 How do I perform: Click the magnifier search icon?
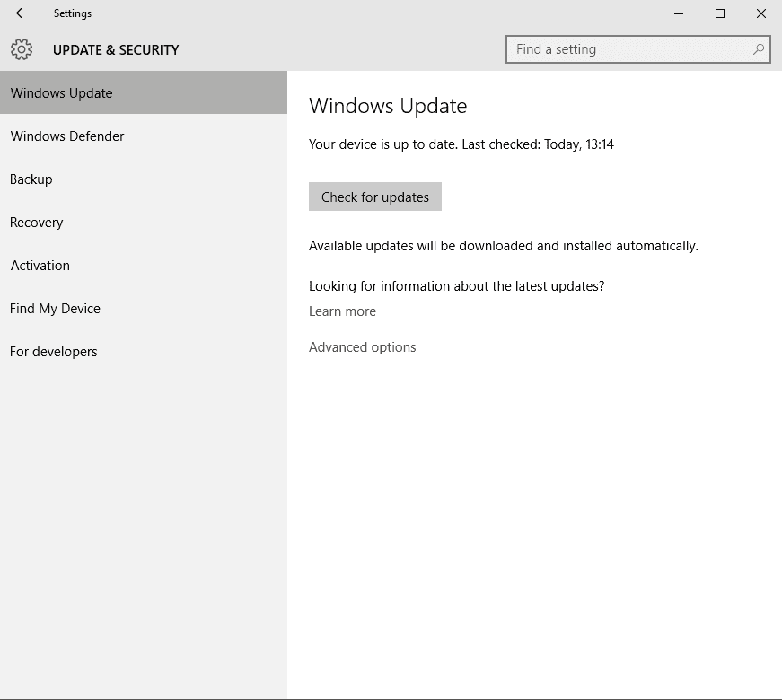tap(759, 49)
